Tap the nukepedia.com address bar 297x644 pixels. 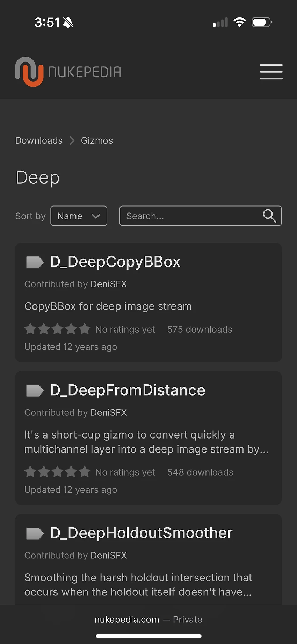(148, 620)
